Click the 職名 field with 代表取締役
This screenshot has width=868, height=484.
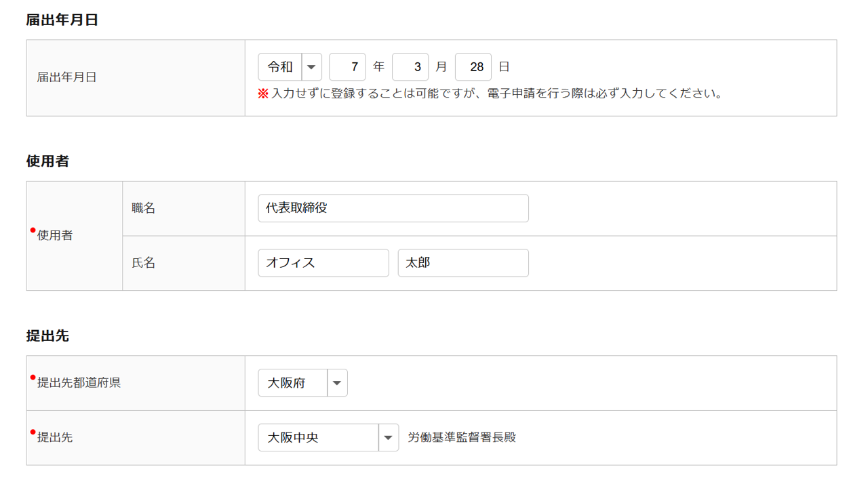click(393, 208)
